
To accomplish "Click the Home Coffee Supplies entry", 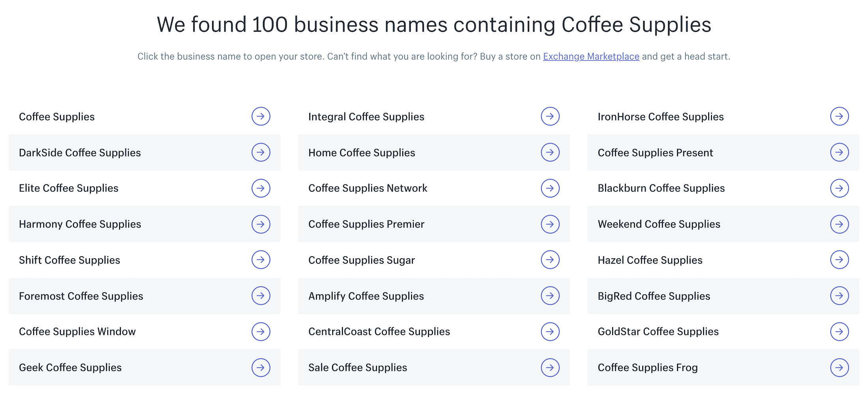I will tap(361, 153).
